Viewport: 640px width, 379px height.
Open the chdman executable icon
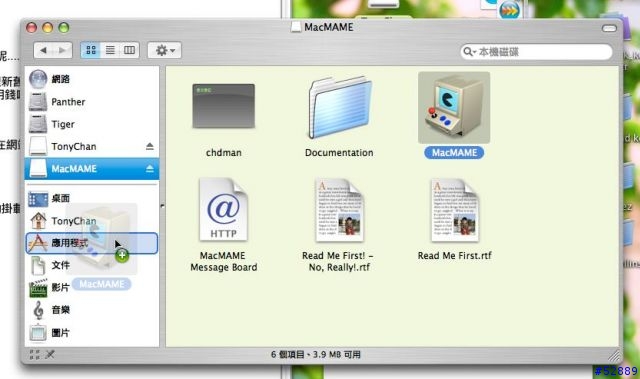(224, 106)
